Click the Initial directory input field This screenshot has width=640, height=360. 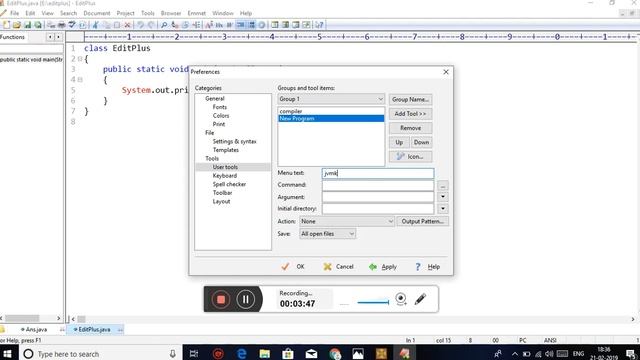(378, 209)
